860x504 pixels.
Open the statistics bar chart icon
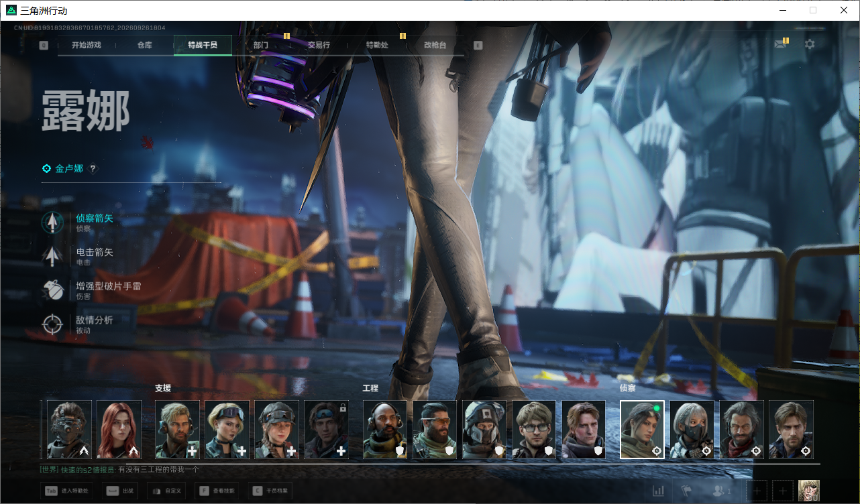pyautogui.click(x=658, y=491)
